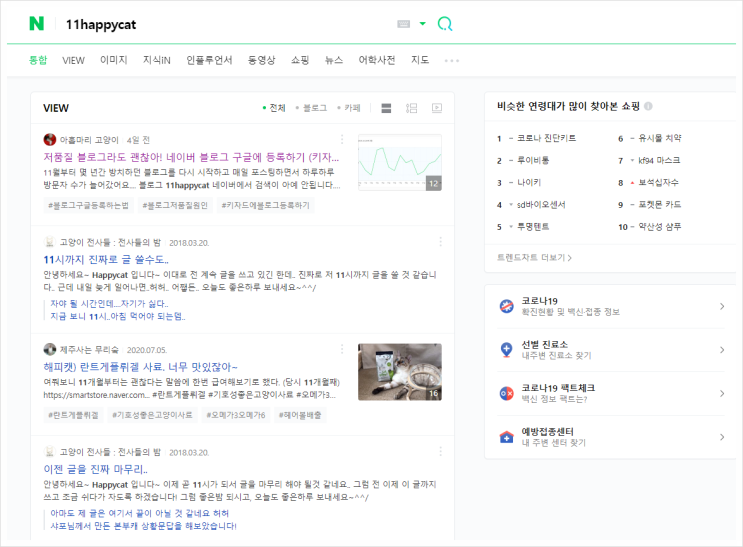Viewport: 743px width, 547px height.
Task: Switch to the 동영상 tab
Action: [262, 60]
